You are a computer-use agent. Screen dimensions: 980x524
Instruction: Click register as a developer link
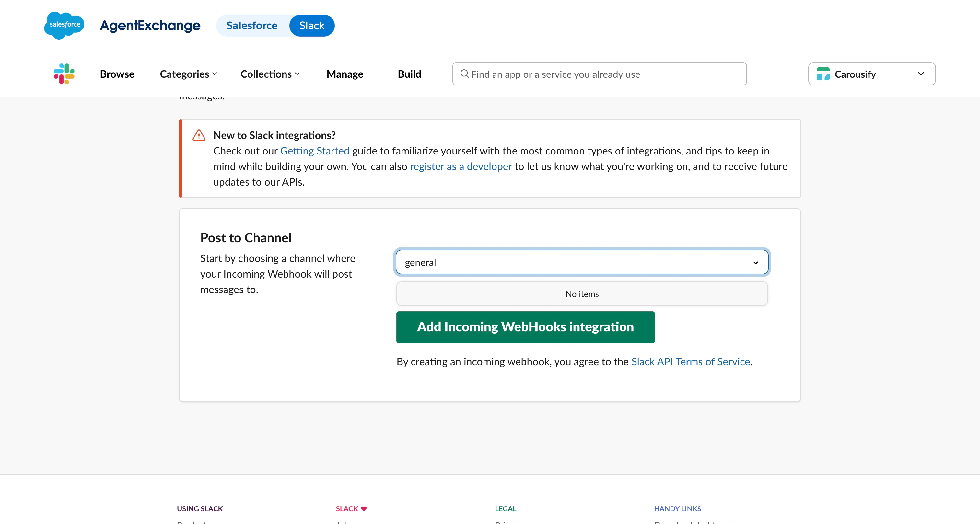coord(461,166)
